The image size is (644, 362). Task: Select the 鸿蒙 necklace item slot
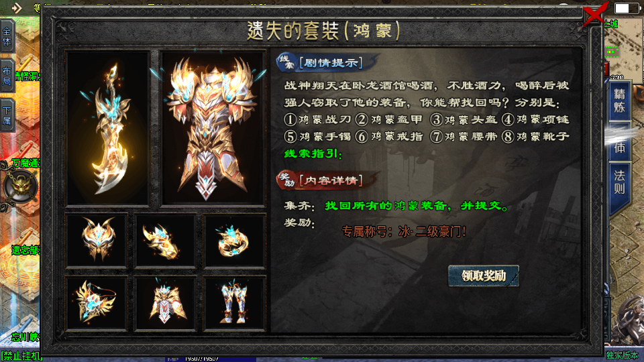click(97, 303)
